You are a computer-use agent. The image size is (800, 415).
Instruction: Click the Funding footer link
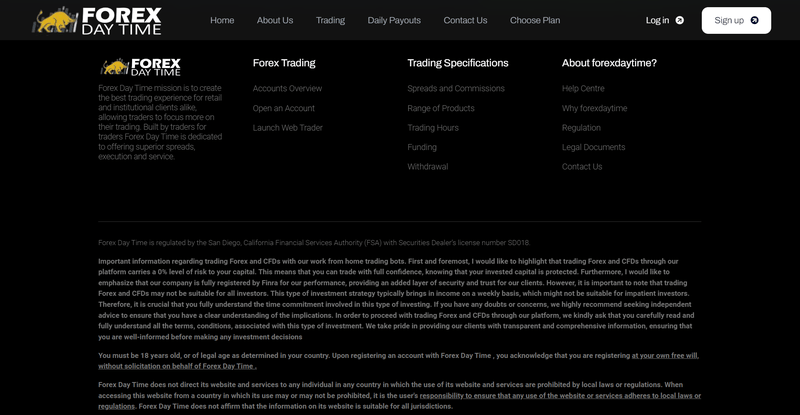click(422, 147)
